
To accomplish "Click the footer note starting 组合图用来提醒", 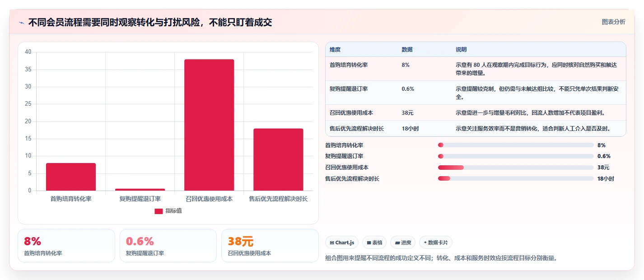I will pyautogui.click(x=441, y=258).
